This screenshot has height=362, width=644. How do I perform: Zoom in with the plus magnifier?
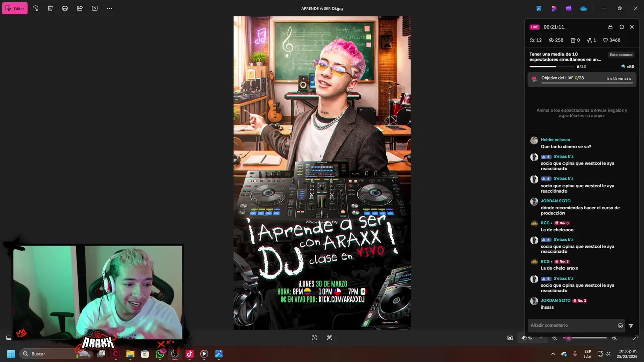pyautogui.click(x=614, y=338)
